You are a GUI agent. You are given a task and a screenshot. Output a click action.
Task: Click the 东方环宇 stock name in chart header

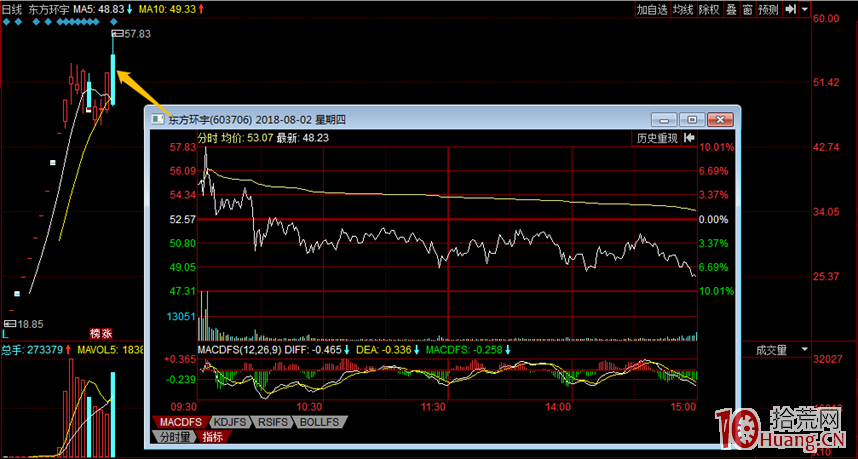[48, 9]
